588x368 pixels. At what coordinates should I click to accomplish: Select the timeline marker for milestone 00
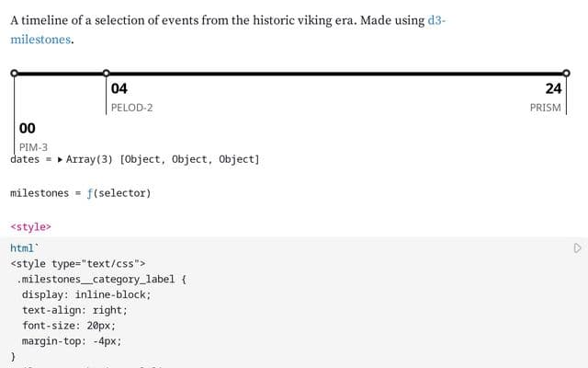click(15, 74)
